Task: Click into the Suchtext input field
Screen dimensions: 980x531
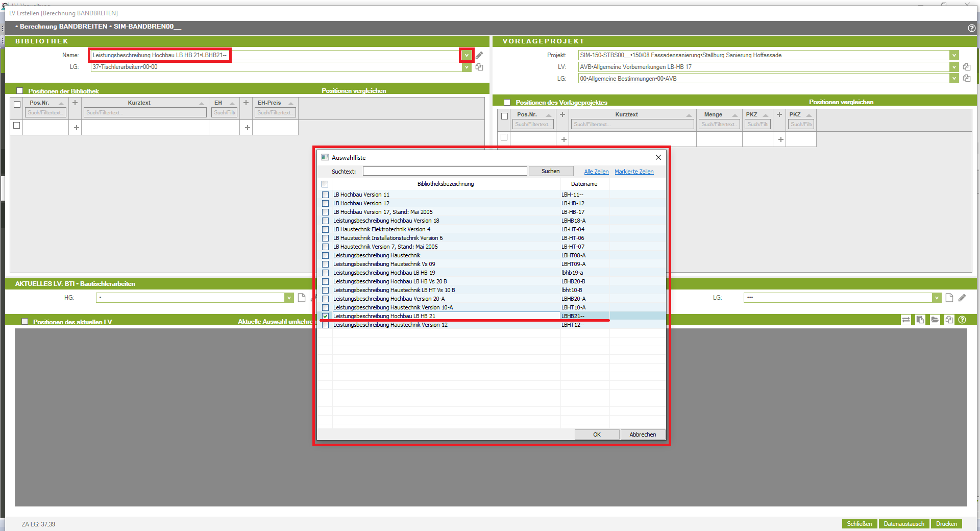Action: point(445,171)
